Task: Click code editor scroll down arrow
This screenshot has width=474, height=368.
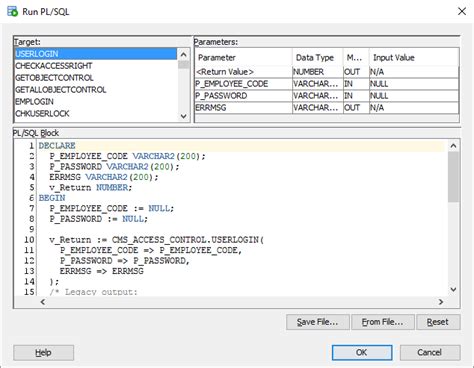Action: coord(453,289)
